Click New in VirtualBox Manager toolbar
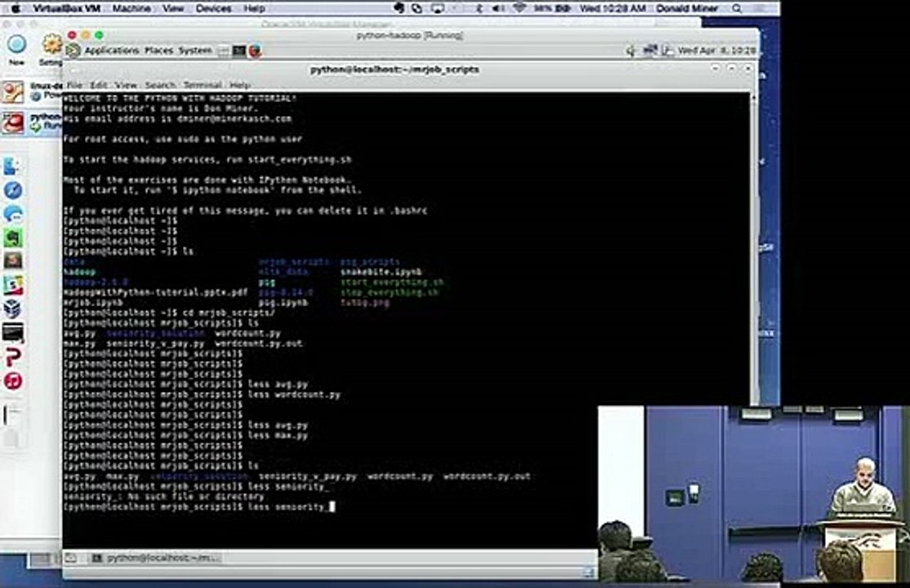This screenshot has width=910, height=588. pos(16,49)
